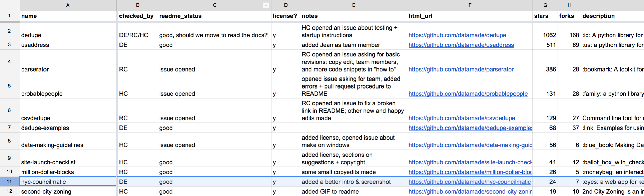This screenshot has height=196, width=644.
Task: Select the 'site-launch-checklist' name cell
Action: tap(68, 158)
